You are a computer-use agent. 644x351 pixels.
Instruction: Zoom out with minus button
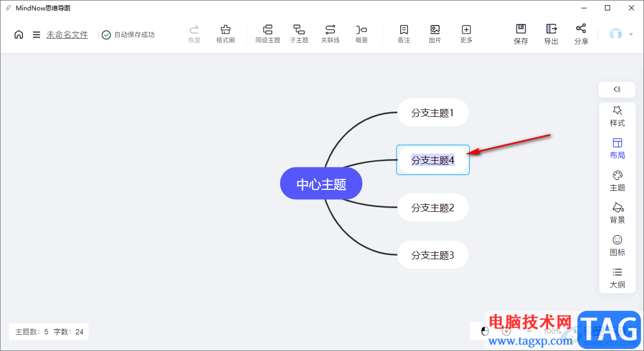529,331
